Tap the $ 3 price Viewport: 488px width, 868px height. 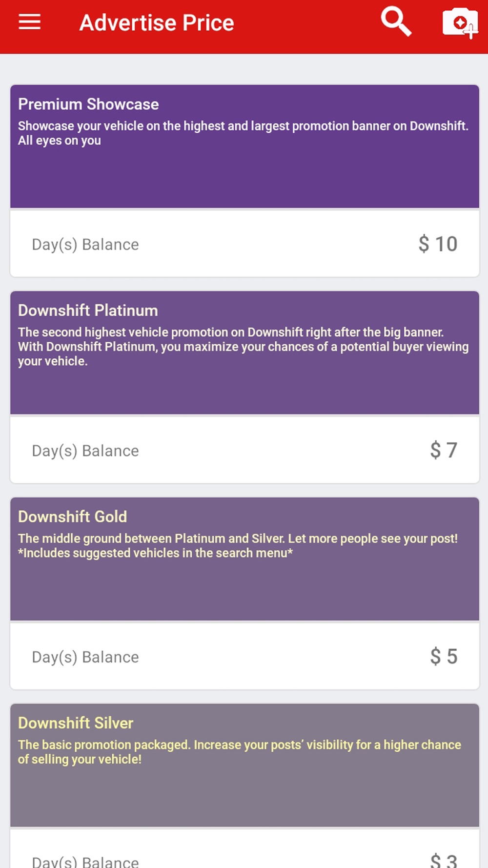pyautogui.click(x=444, y=860)
